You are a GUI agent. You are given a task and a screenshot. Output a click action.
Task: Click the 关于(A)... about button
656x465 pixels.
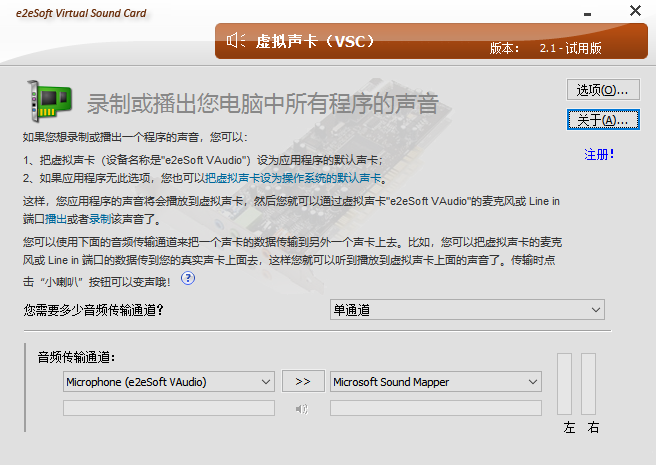603,120
